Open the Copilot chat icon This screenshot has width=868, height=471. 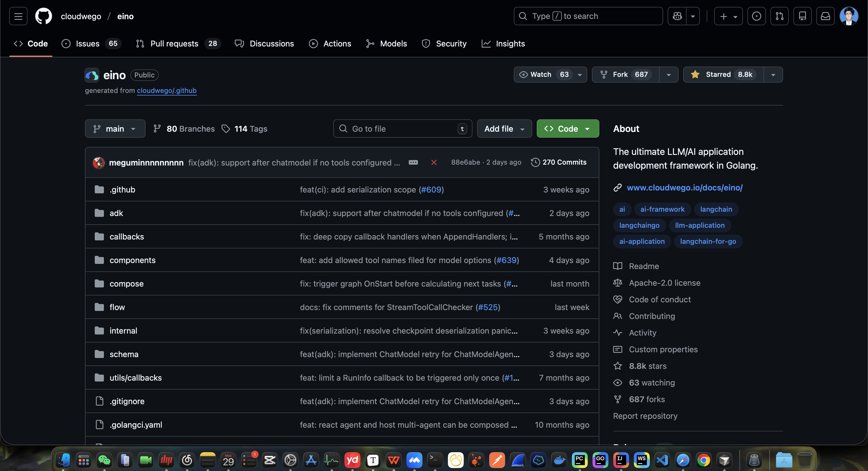click(x=677, y=16)
